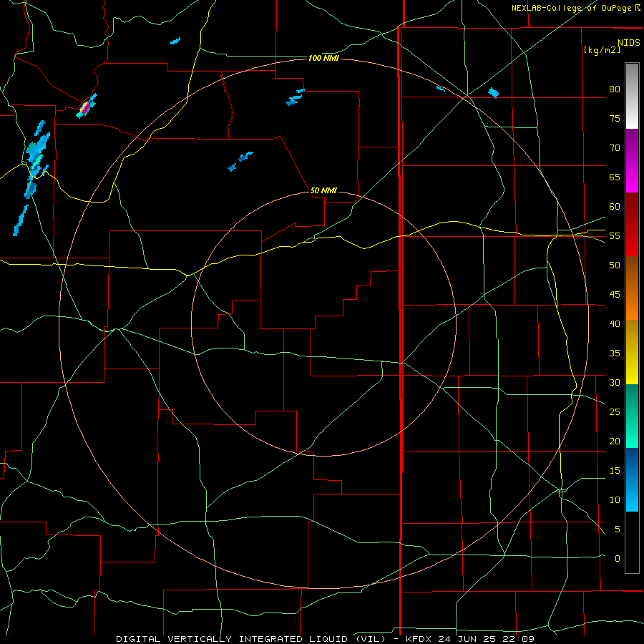This screenshot has height=644, width=644.
Task: Click the 20 value on the VIL scale
Action: 615,441
